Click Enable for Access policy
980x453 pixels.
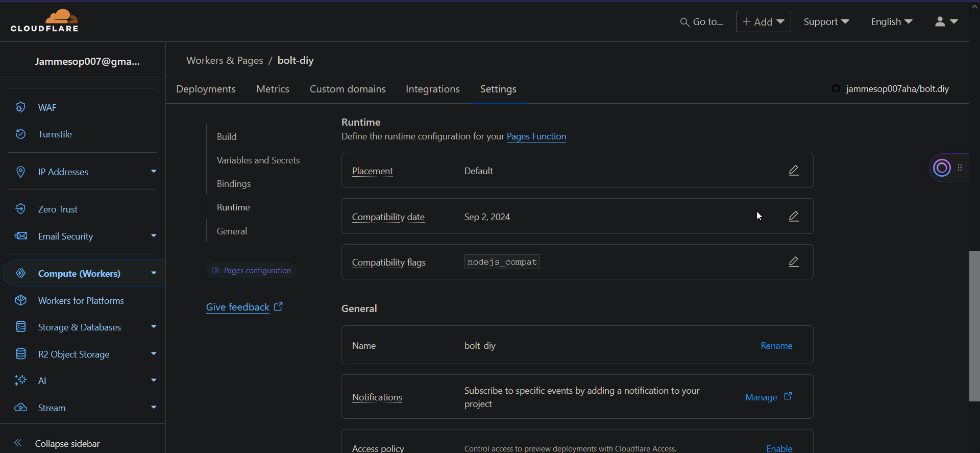[x=779, y=448]
